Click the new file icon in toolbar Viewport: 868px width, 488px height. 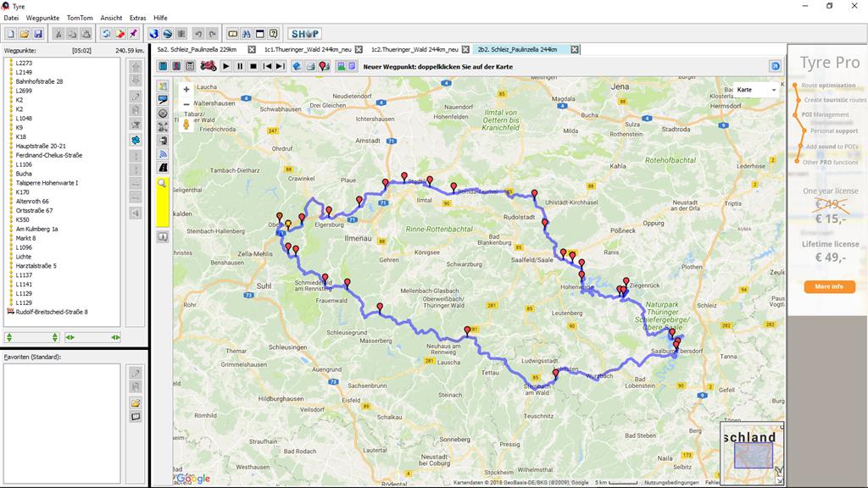[x=10, y=34]
